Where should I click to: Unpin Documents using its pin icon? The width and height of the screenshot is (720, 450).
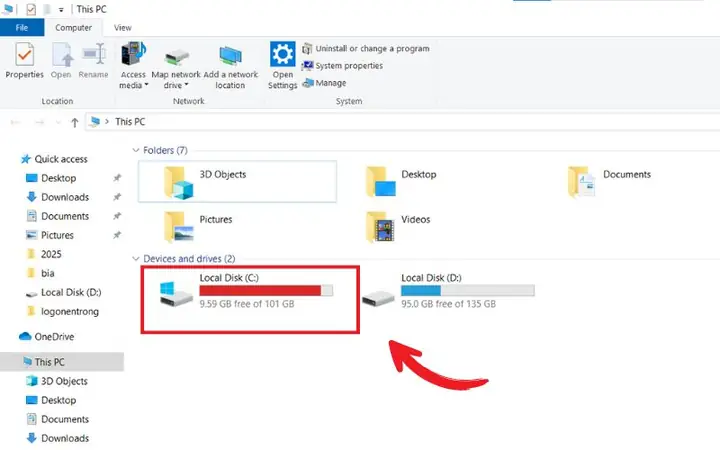pos(117,216)
